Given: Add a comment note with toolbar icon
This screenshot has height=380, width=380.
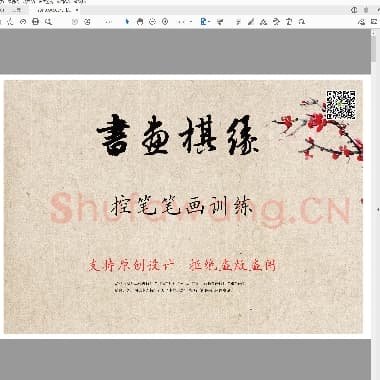Looking at the screenshot, I should tap(238, 22).
